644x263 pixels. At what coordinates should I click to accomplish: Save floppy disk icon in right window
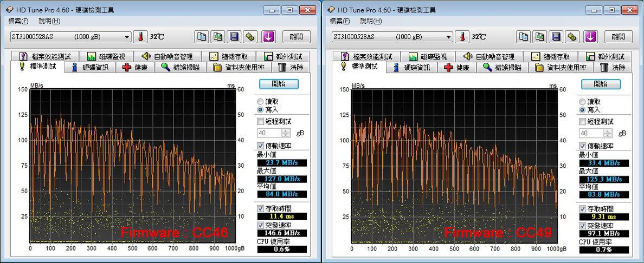(556, 36)
